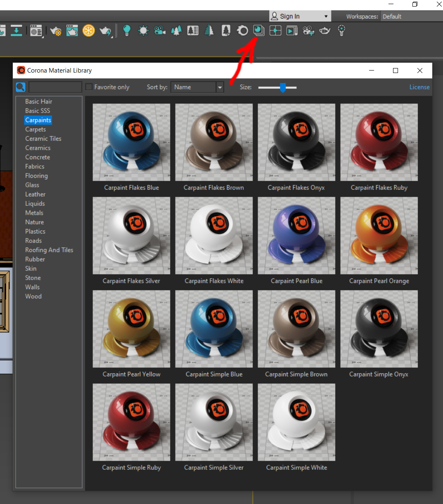
Task: Pick the Carpaint Flakes Ruby material
Action: [x=379, y=142]
